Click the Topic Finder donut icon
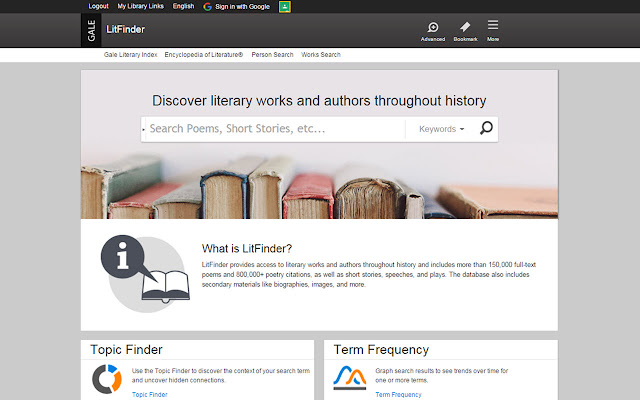 coord(107,379)
